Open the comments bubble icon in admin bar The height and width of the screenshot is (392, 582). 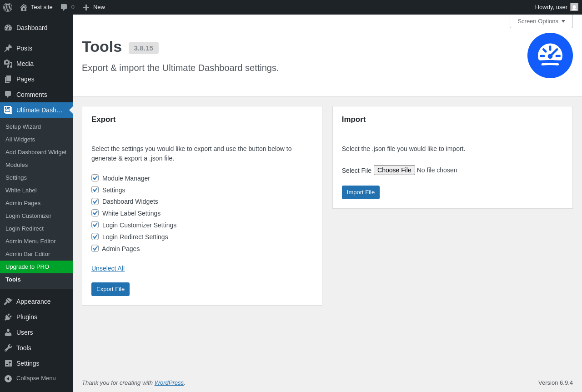[64, 7]
